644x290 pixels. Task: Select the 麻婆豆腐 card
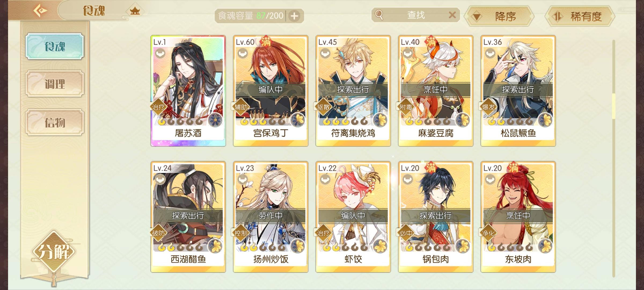[436, 91]
